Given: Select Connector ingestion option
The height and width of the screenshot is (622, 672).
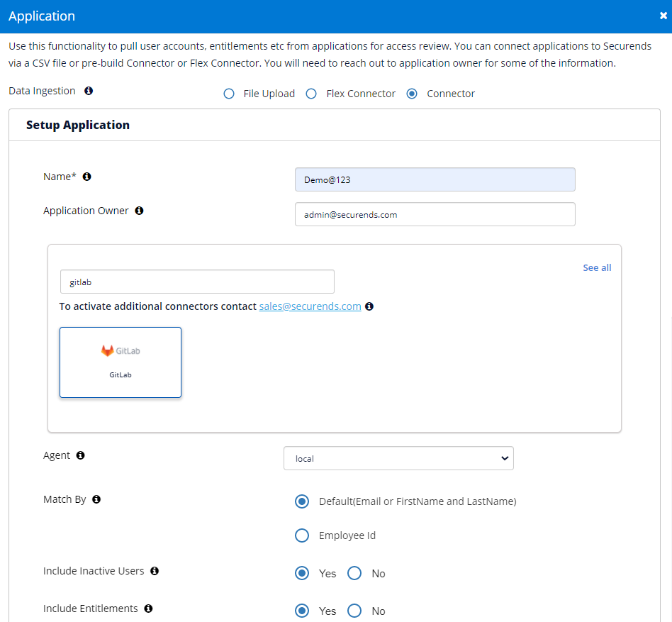Looking at the screenshot, I should (x=412, y=94).
